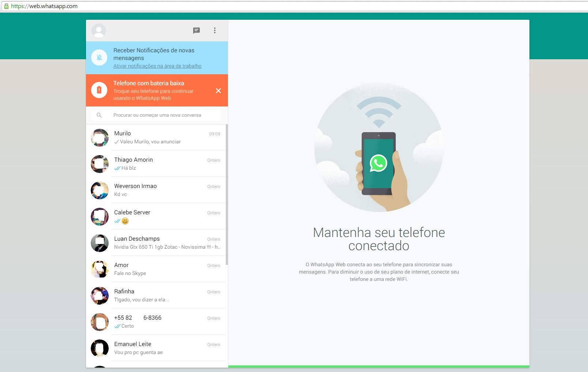This screenshot has height=372, width=588.
Task: Open Calebe Server's avatar
Action: [x=100, y=217]
